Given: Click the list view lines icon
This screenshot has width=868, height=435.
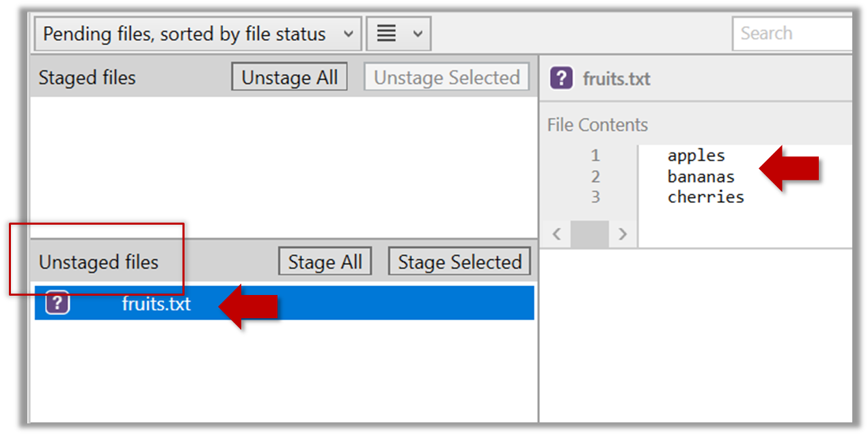Looking at the screenshot, I should [387, 34].
